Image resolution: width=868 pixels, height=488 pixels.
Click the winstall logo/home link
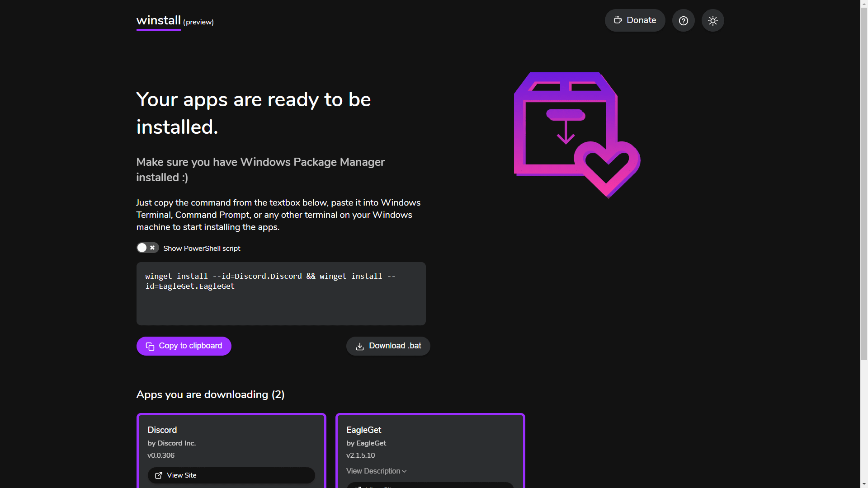158,21
